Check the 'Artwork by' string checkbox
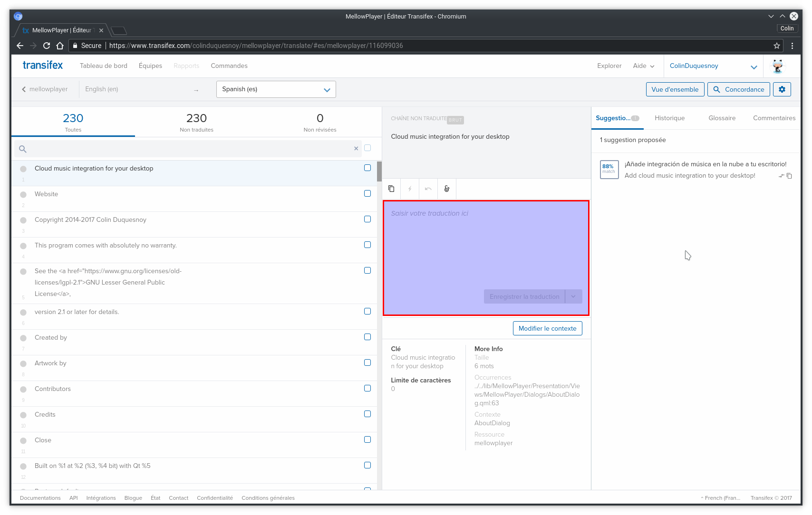The width and height of the screenshot is (812, 515). 367,362
